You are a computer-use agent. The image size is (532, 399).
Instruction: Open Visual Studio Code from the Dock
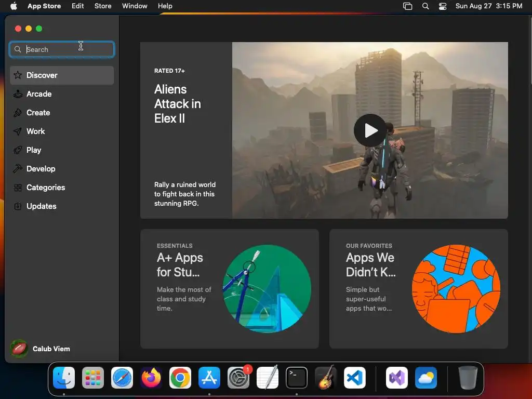pos(354,378)
